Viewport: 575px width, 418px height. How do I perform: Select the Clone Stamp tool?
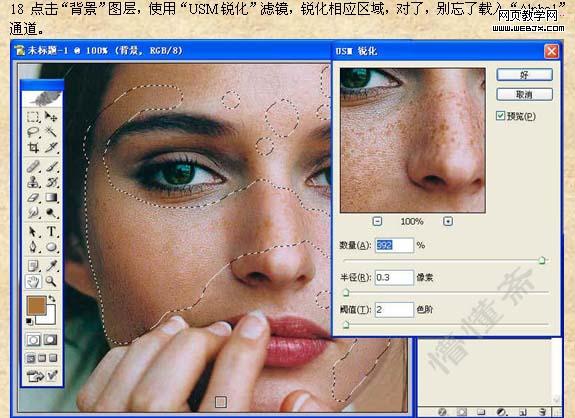click(x=33, y=182)
